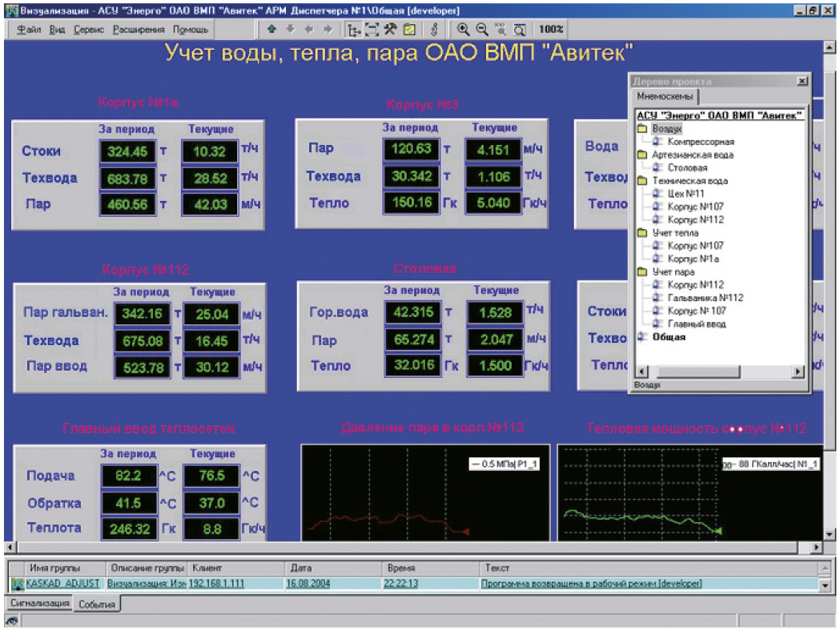Click the yellow checklist folder icon
840x631 pixels.
tap(409, 30)
